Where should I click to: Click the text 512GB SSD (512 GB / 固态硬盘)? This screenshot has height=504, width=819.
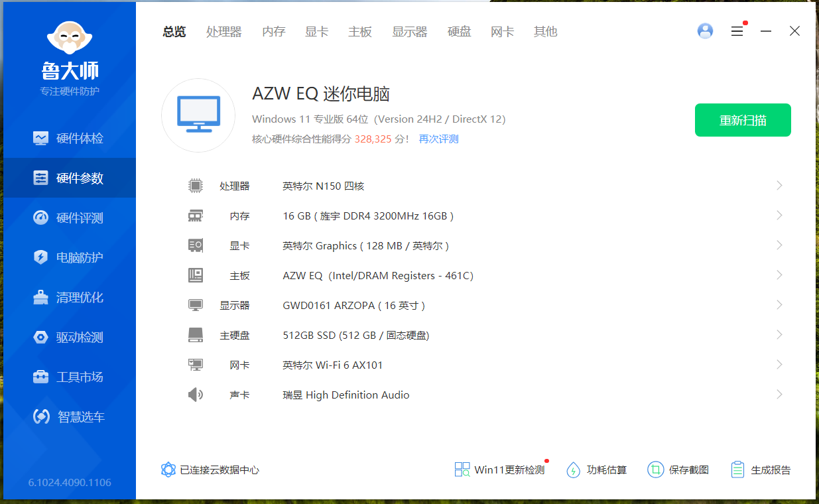(356, 335)
